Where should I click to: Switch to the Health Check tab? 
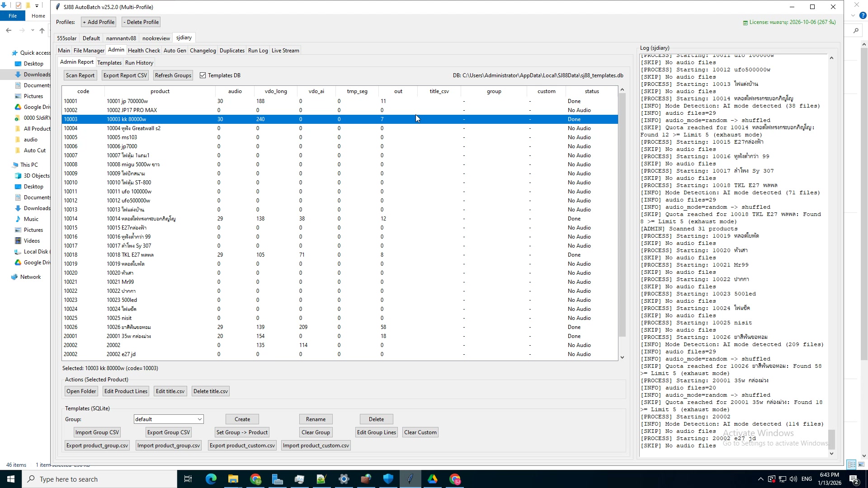point(144,50)
